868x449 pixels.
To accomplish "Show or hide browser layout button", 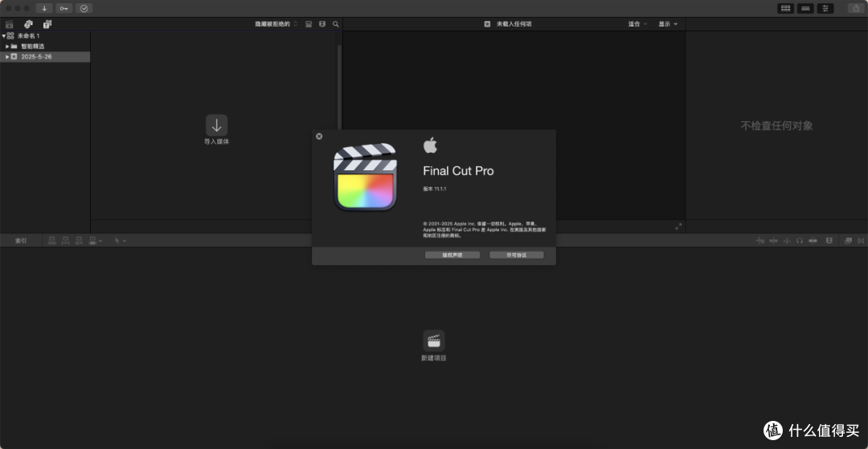I will [785, 8].
